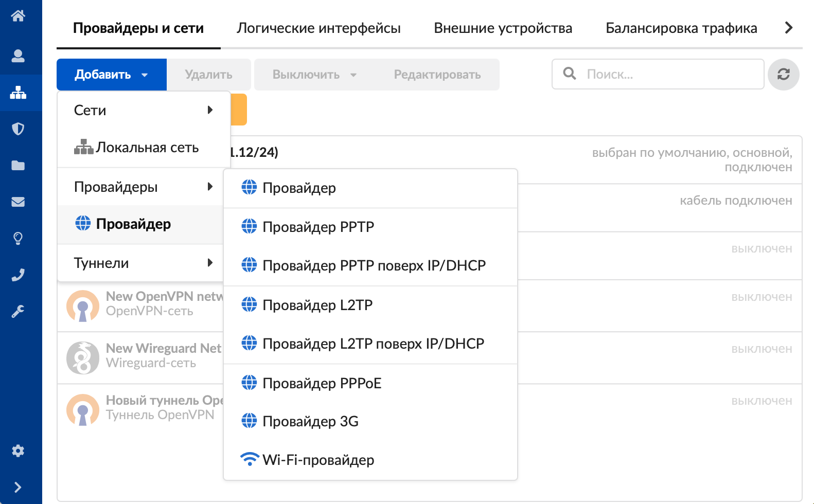
Task: Switch to Логические интерфейсы tab
Action: click(318, 28)
